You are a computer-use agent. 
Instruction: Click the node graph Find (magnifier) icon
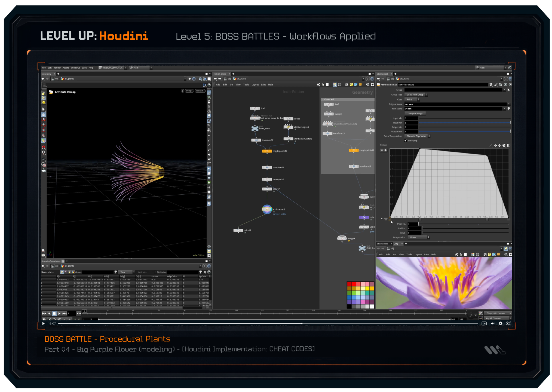coord(368,85)
